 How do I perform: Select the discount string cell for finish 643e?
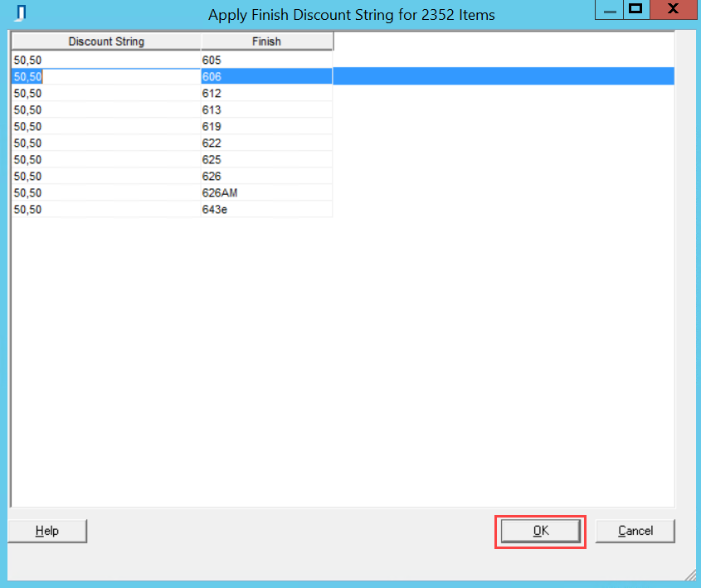[106, 209]
